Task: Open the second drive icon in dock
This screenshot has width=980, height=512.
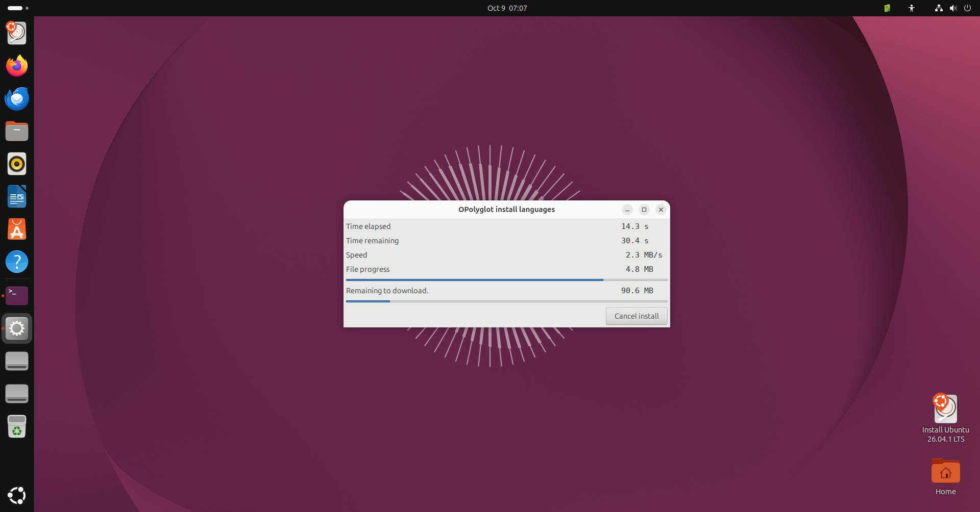Action: click(17, 394)
